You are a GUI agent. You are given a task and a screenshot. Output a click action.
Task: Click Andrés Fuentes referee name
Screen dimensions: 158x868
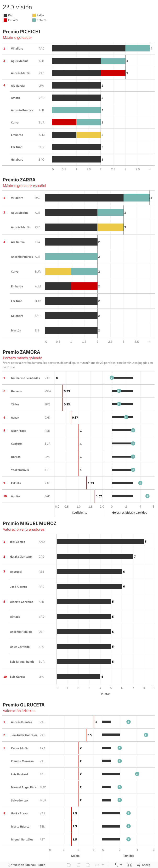coord(22,722)
